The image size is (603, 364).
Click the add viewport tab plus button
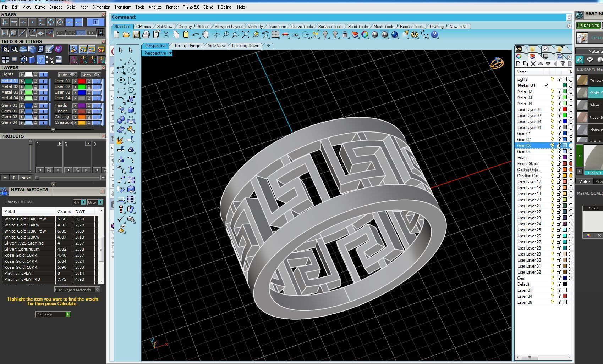point(268,46)
